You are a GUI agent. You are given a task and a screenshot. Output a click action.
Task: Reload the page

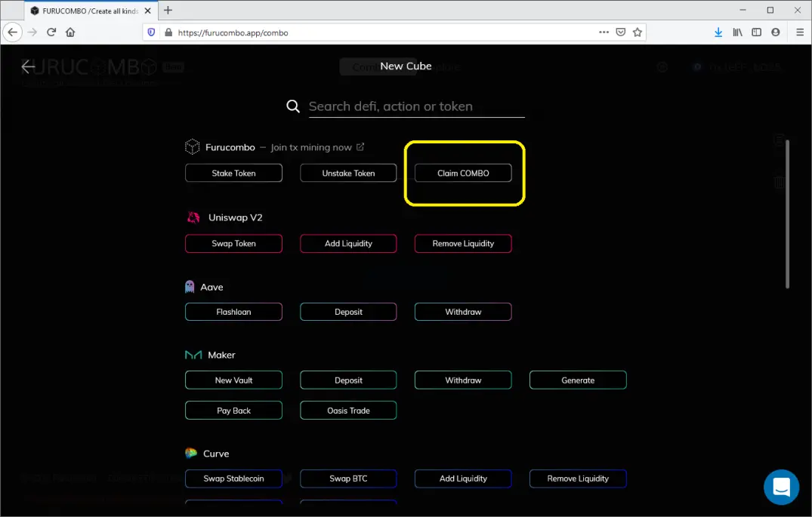(x=51, y=32)
